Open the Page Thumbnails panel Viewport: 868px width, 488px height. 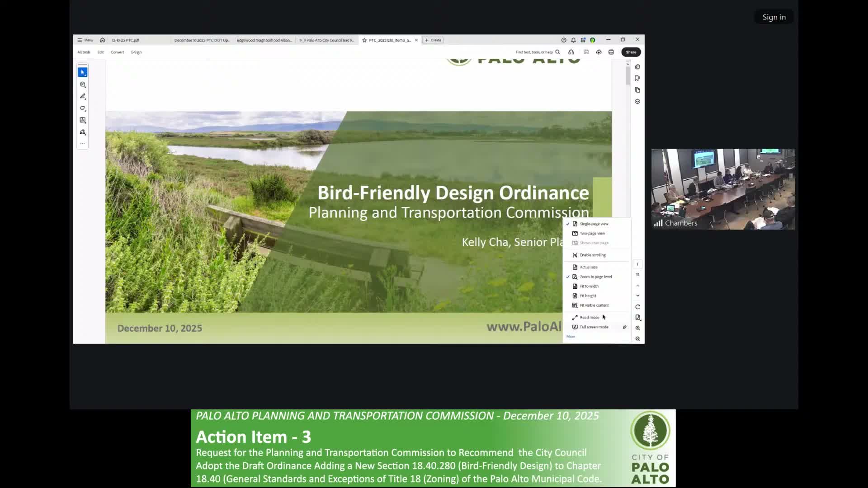(x=637, y=90)
